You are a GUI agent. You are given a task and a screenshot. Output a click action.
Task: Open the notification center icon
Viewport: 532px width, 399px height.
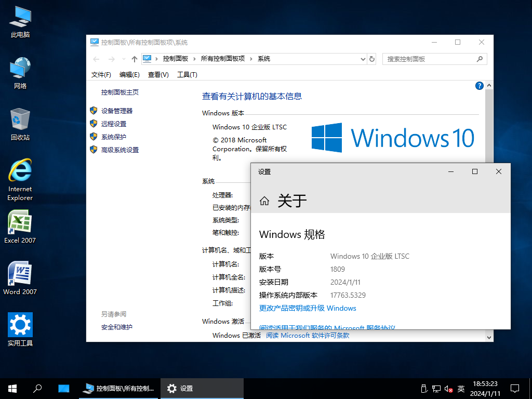coord(515,389)
